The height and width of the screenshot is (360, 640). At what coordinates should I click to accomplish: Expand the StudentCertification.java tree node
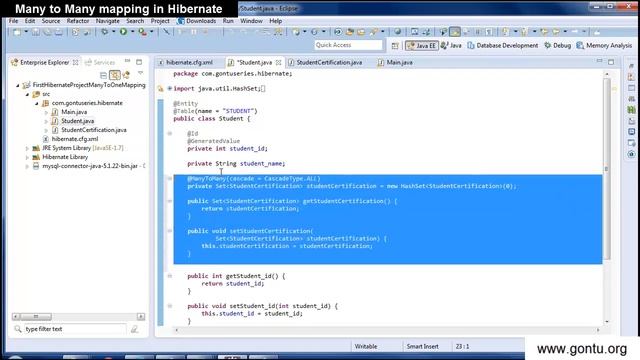(46, 130)
